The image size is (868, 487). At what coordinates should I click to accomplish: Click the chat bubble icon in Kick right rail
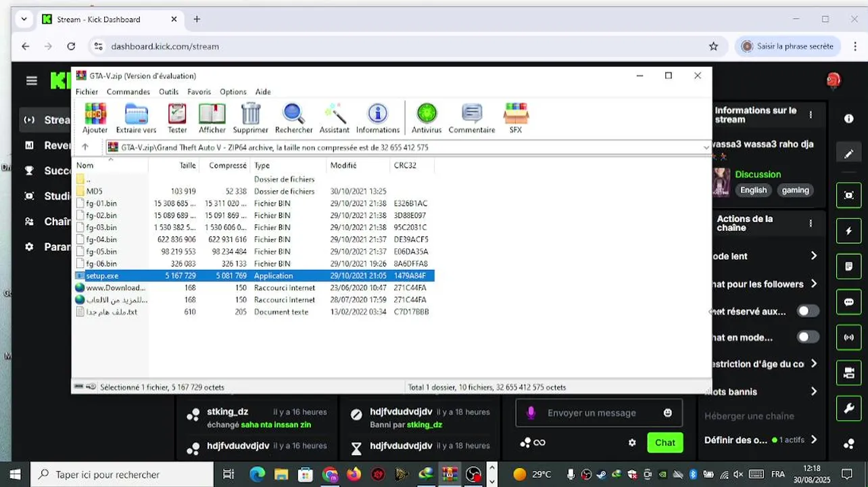pos(849,302)
